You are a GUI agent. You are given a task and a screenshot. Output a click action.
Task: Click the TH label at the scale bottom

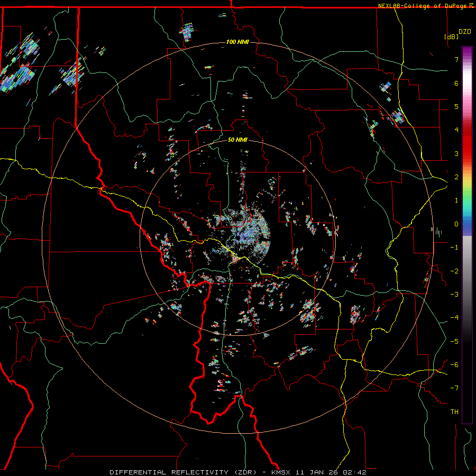tap(454, 412)
